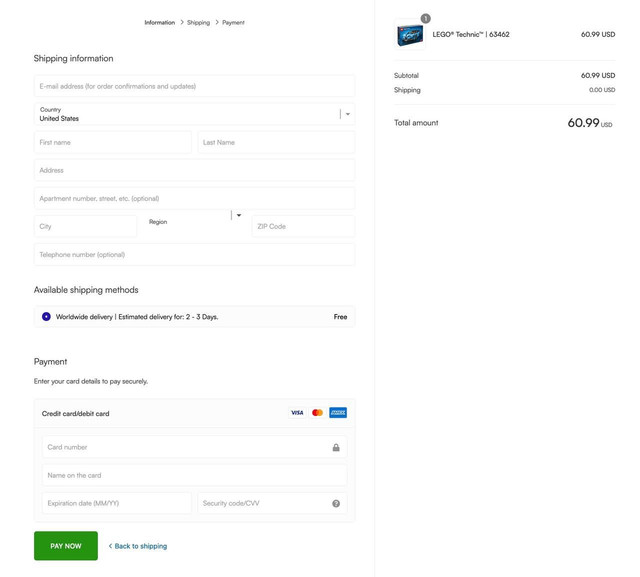640x577 pixels.
Task: Click the help icon beside Security code
Action: pyautogui.click(x=336, y=503)
